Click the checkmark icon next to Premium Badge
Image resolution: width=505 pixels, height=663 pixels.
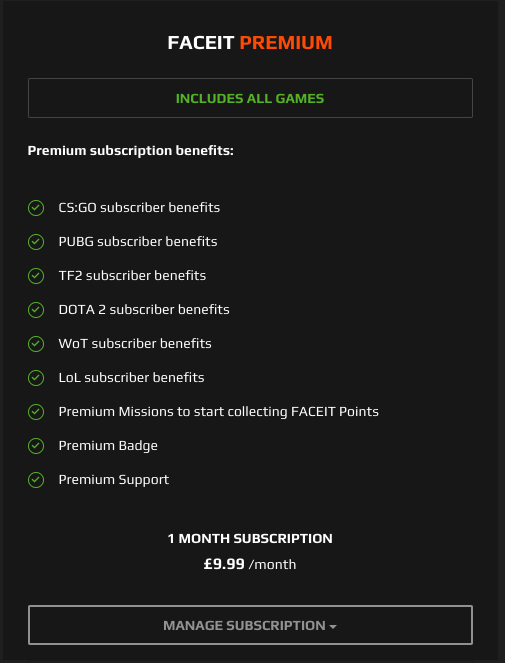(36, 446)
